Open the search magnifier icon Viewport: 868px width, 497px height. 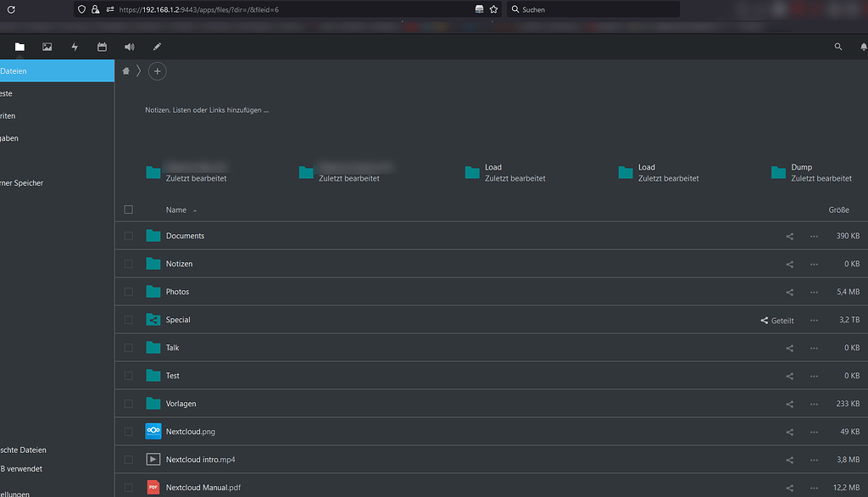pos(838,47)
